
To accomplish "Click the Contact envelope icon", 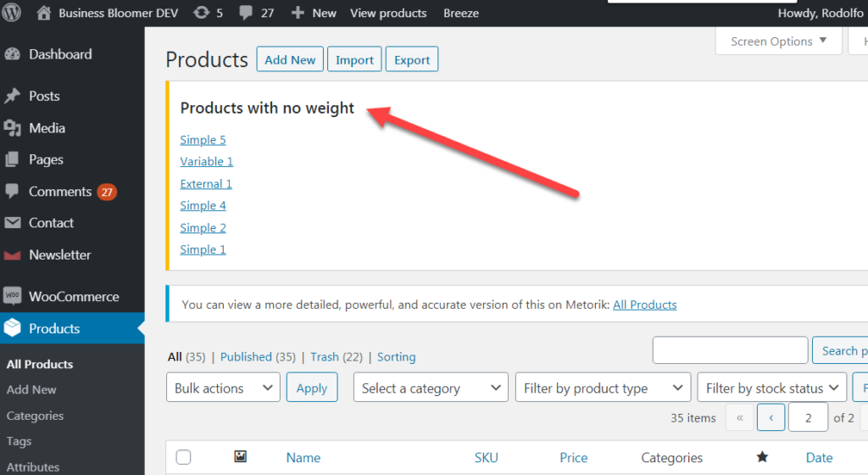I will pyautogui.click(x=12, y=222).
